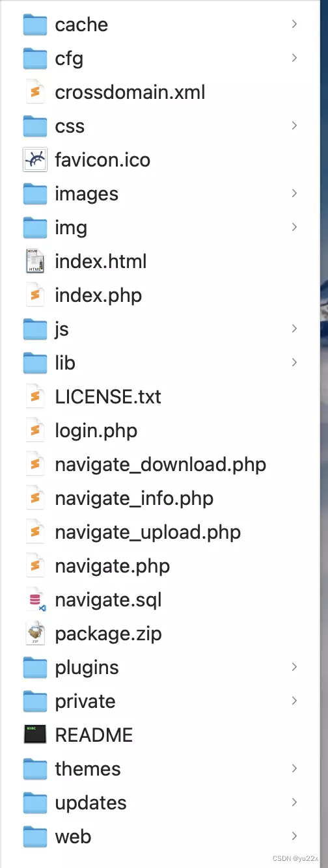This screenshot has width=328, height=868.
Task: Expand the images folder chevron
Action: coord(294,193)
